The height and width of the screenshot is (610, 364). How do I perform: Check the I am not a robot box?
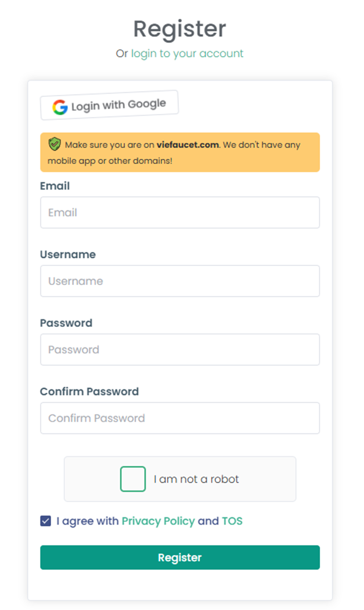click(133, 479)
